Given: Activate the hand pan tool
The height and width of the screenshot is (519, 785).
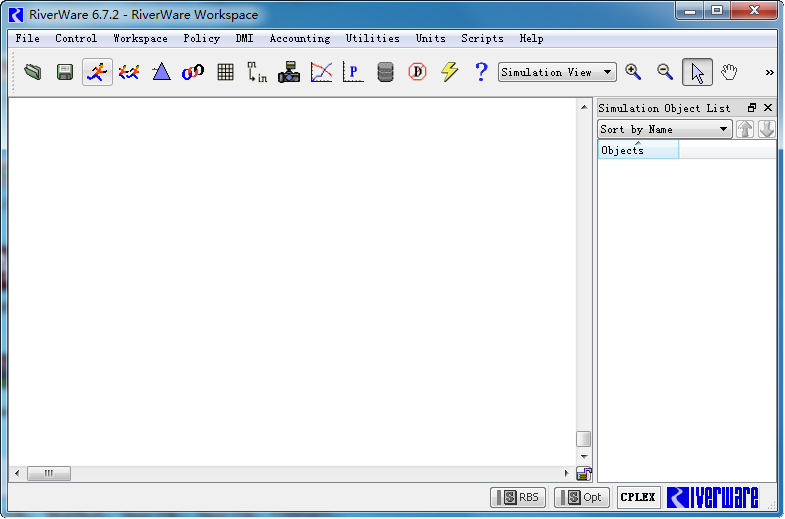Looking at the screenshot, I should point(729,72).
